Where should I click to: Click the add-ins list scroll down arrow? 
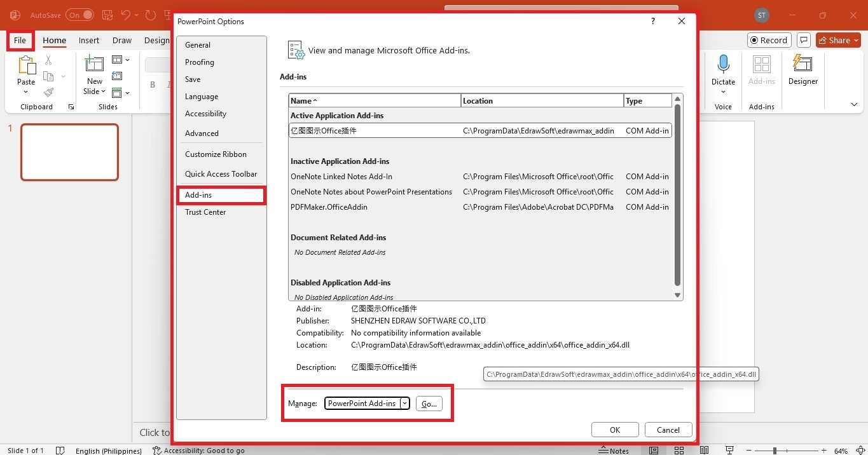(678, 295)
